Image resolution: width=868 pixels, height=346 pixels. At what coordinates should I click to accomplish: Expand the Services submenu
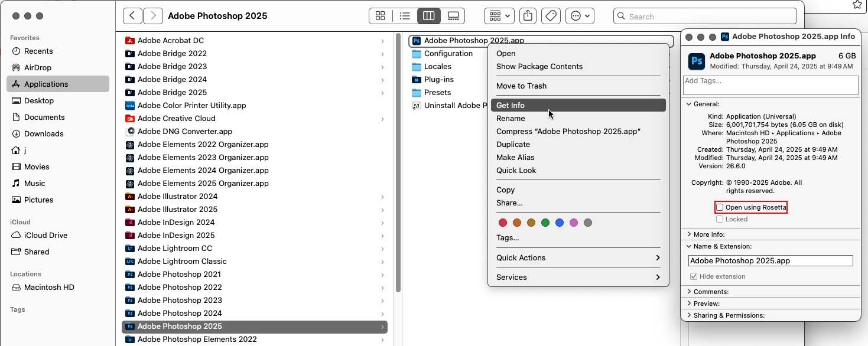point(578,277)
